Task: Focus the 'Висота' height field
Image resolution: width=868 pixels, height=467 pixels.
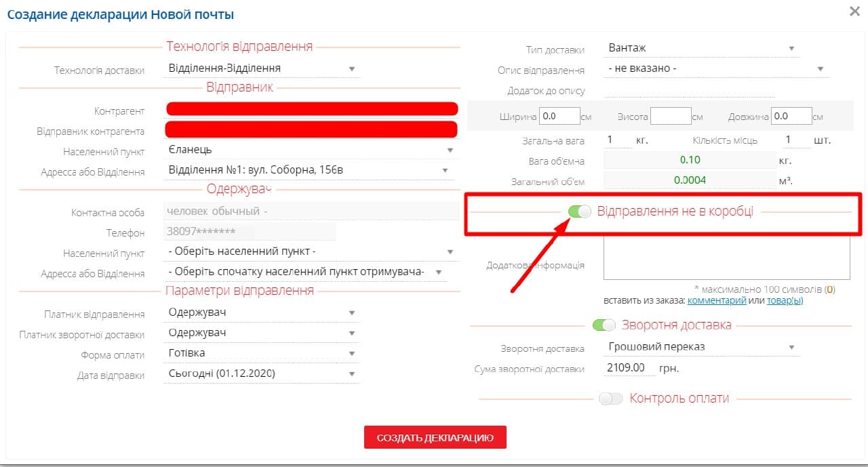Action: click(671, 116)
